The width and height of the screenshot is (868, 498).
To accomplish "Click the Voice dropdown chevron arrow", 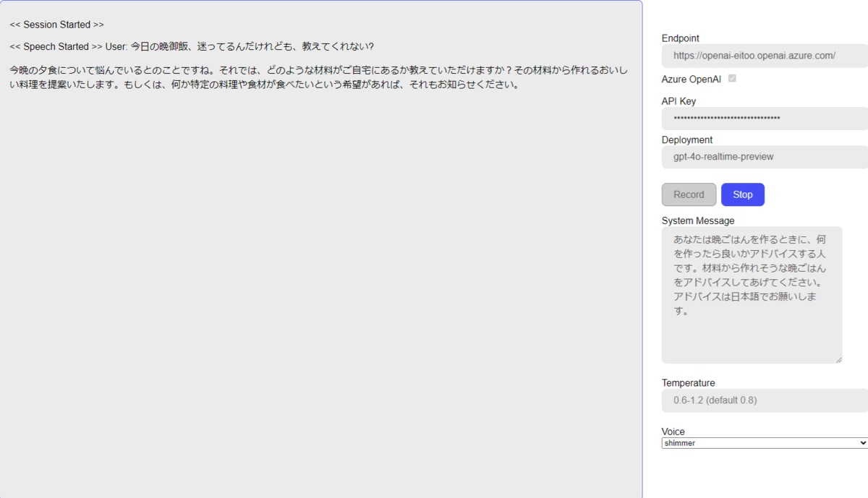I will [861, 442].
